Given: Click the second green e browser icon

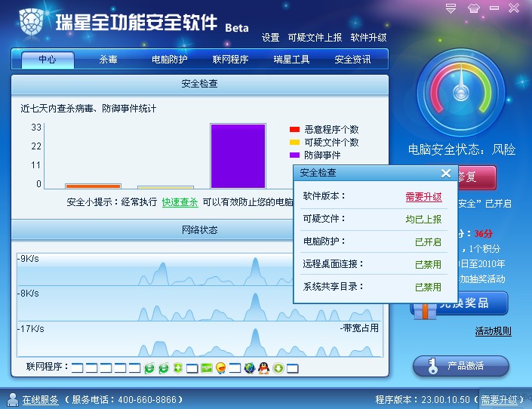Looking at the screenshot, I should [164, 368].
